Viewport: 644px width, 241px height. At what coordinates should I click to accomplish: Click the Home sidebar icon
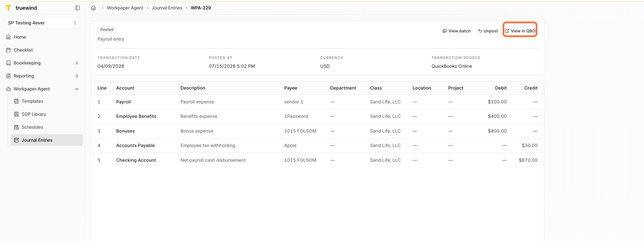point(9,37)
